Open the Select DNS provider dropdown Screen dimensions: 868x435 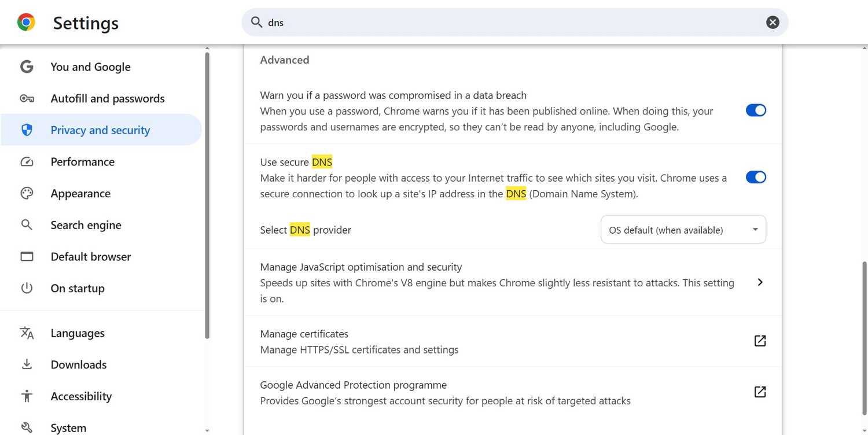pos(683,230)
